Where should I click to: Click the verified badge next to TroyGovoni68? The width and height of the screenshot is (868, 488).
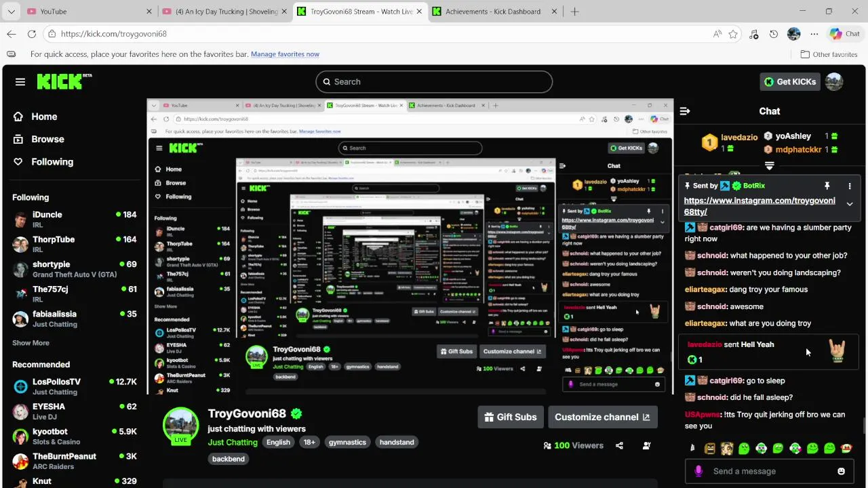[x=296, y=413]
